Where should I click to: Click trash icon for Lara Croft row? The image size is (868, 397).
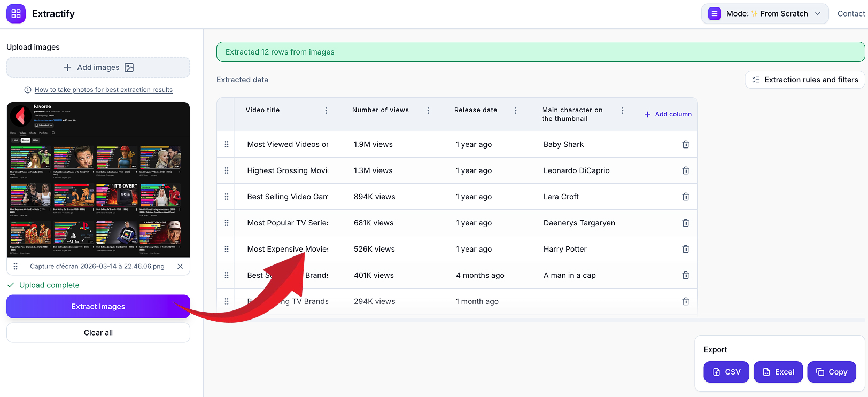pyautogui.click(x=685, y=197)
